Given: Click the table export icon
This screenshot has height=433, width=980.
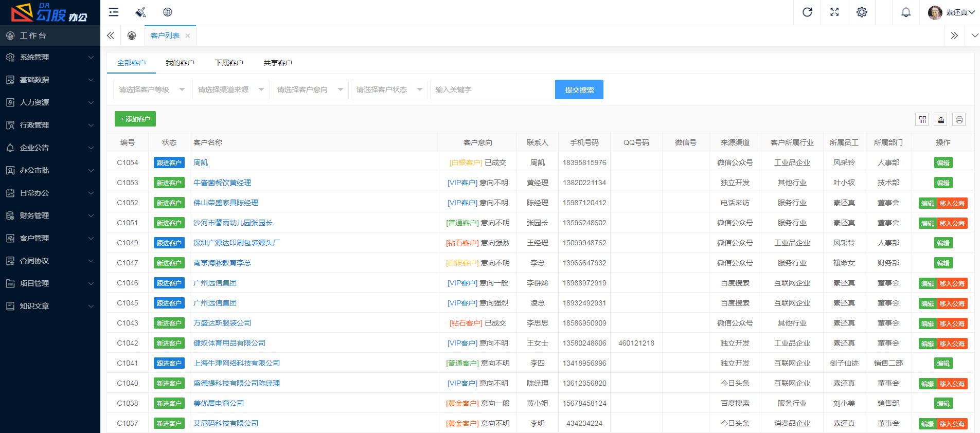Looking at the screenshot, I should (x=941, y=119).
